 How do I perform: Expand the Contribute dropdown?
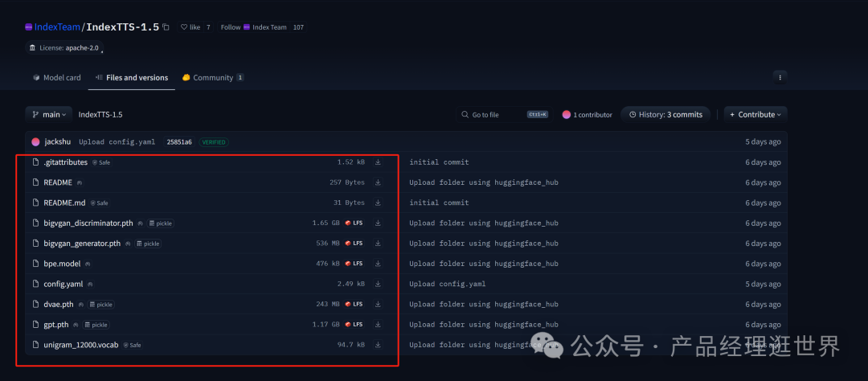[x=755, y=115]
